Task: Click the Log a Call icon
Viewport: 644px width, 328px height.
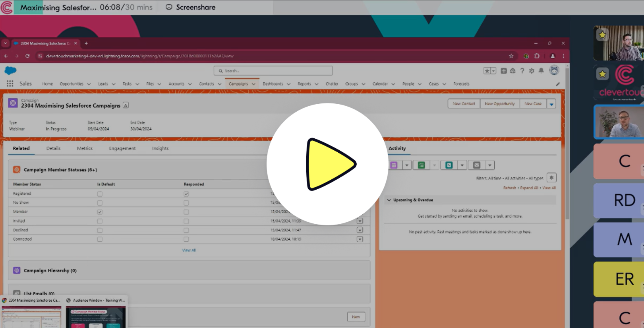Action: 449,165
